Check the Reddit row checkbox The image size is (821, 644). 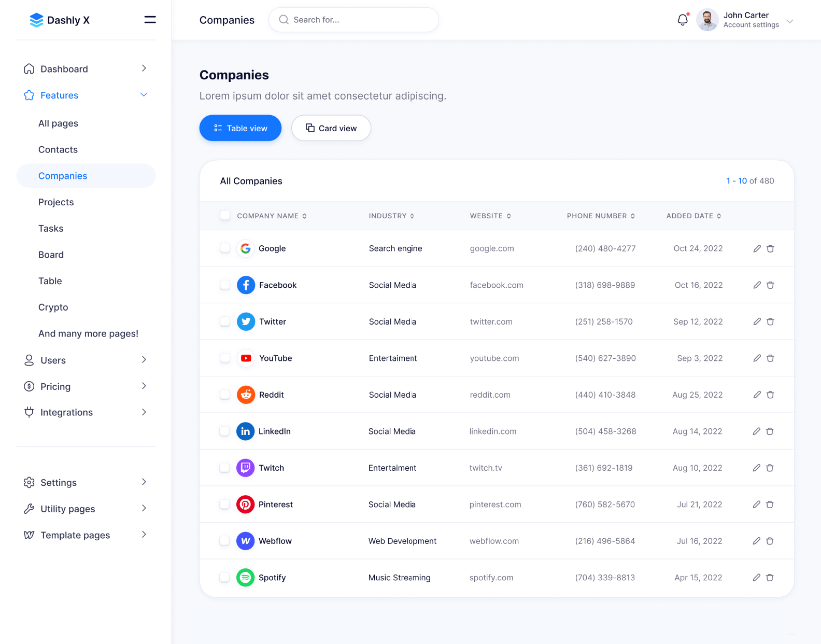click(x=225, y=394)
